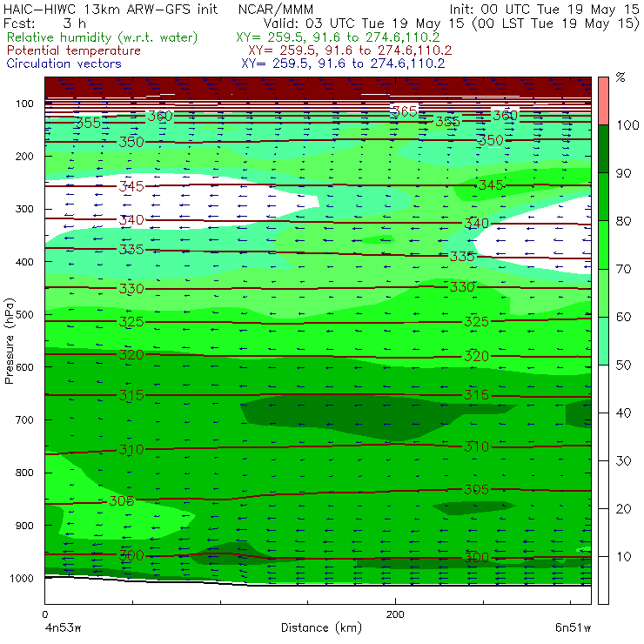Click the '90' colorbar scale label
Screen dimensions: 644x644
[x=623, y=173]
